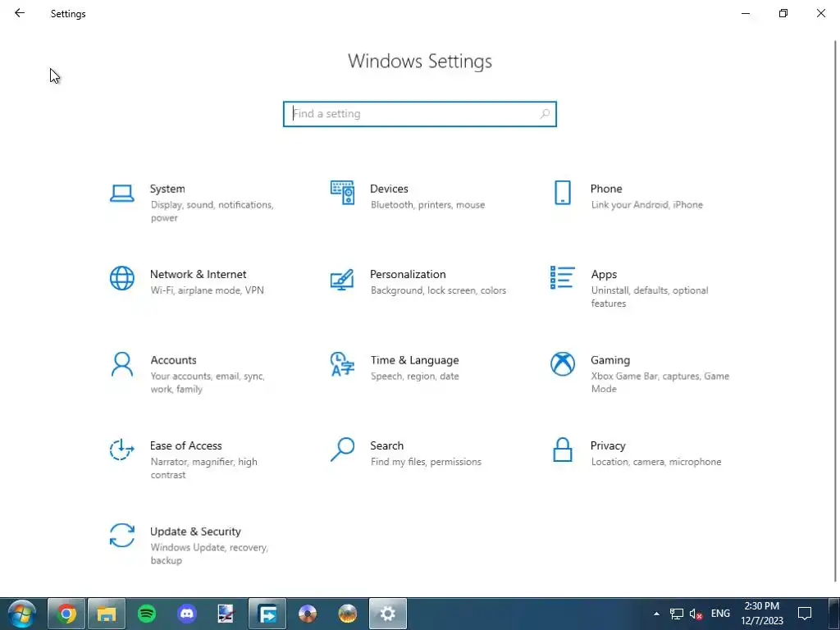Screen dimensions: 840x630
Task: Open File Explorer from the taskbar
Action: pos(107,614)
